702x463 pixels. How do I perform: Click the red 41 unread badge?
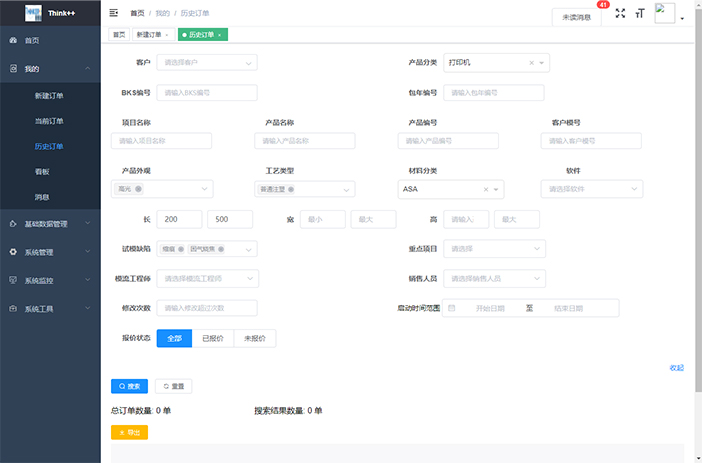(x=603, y=4)
